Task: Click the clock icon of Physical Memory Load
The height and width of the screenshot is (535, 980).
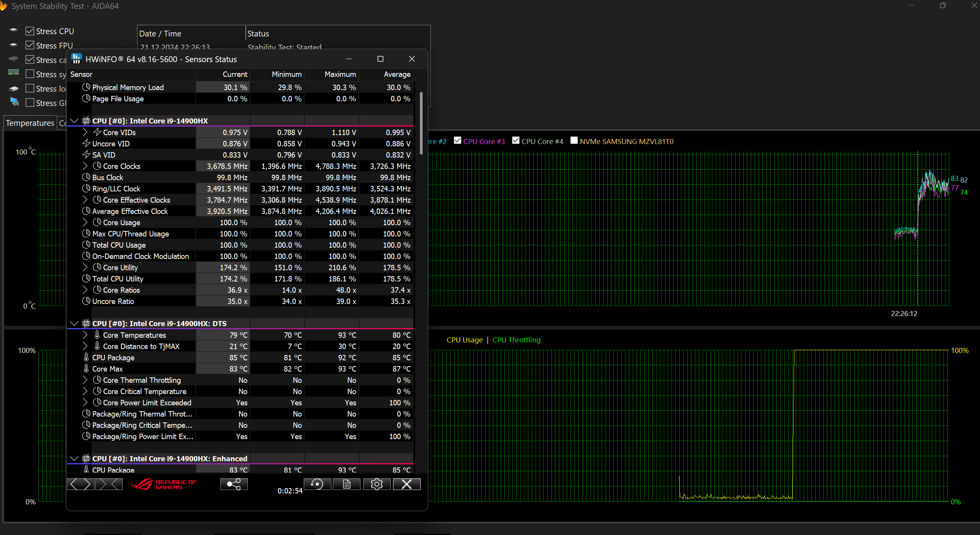Action: pos(86,87)
